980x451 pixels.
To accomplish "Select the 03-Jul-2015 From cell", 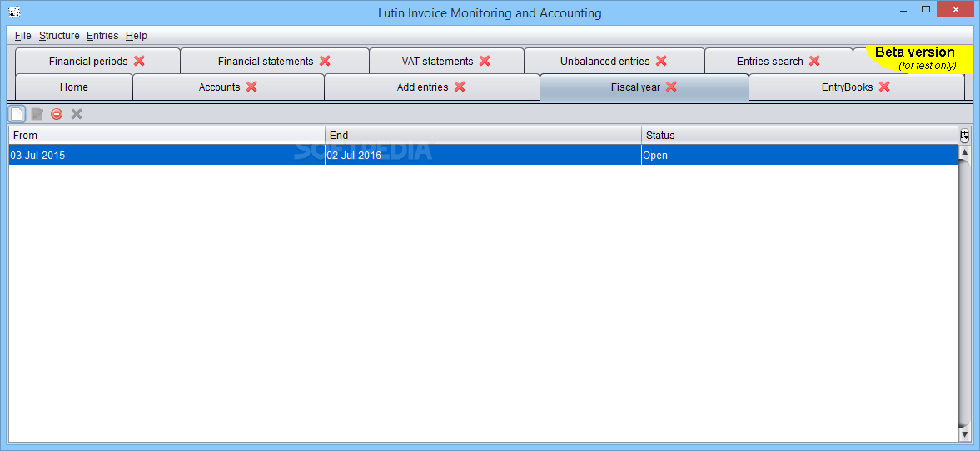I will coord(167,155).
